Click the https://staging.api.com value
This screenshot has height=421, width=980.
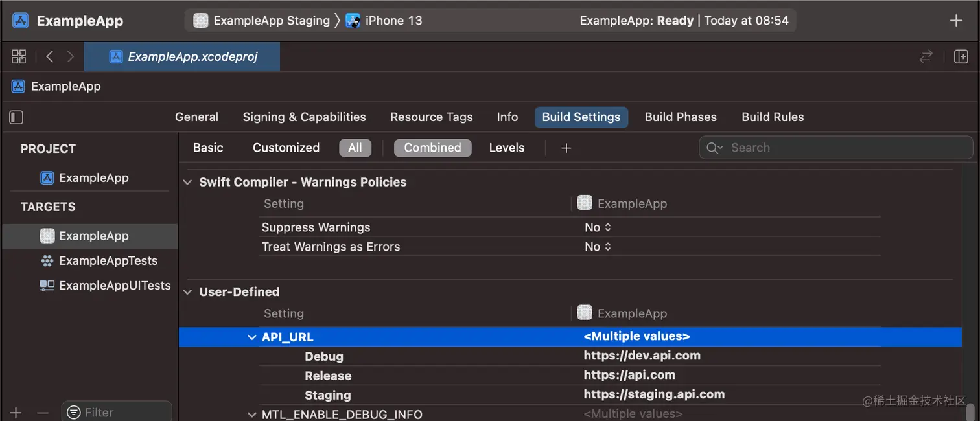click(654, 394)
